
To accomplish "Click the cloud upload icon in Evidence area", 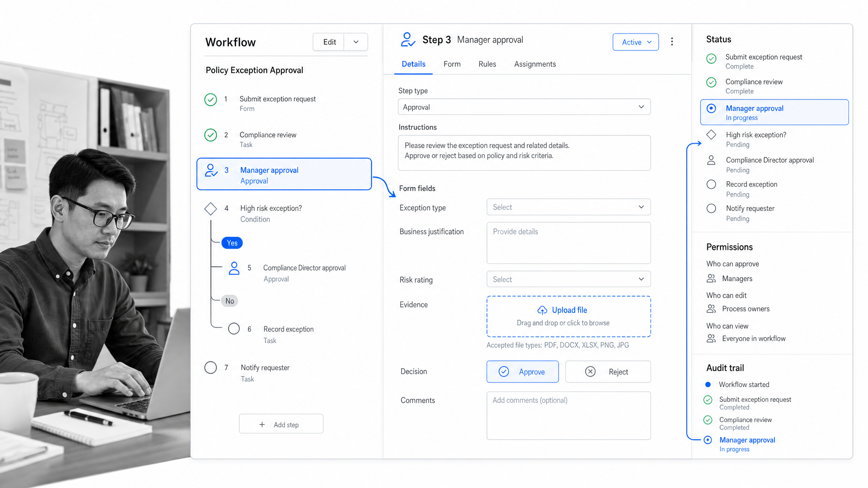I will tap(542, 310).
